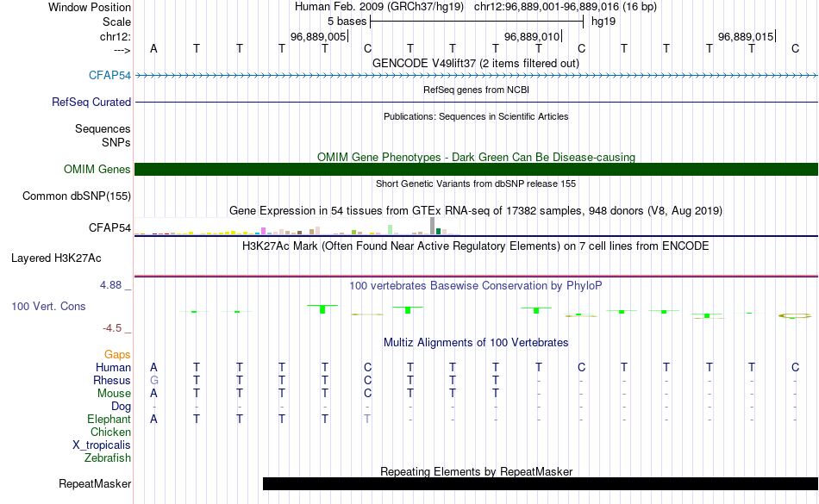Select the Rhesus species label

pos(112,380)
